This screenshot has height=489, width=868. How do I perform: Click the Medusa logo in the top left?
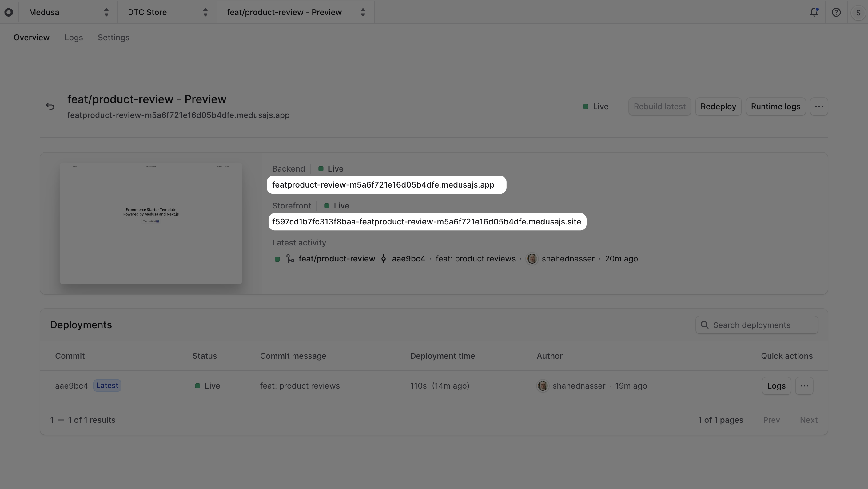point(9,12)
